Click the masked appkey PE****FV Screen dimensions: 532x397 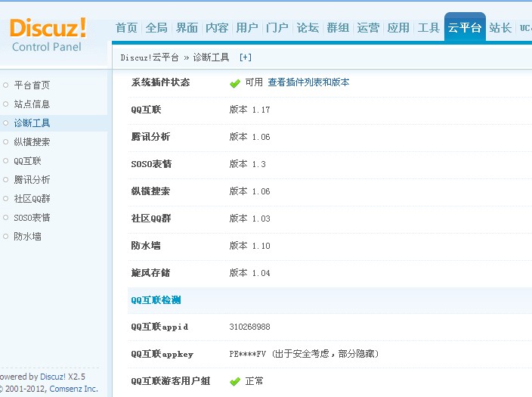click(x=248, y=354)
